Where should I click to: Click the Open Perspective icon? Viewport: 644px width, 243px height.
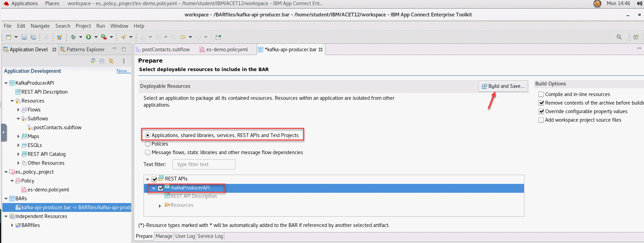click(x=636, y=37)
